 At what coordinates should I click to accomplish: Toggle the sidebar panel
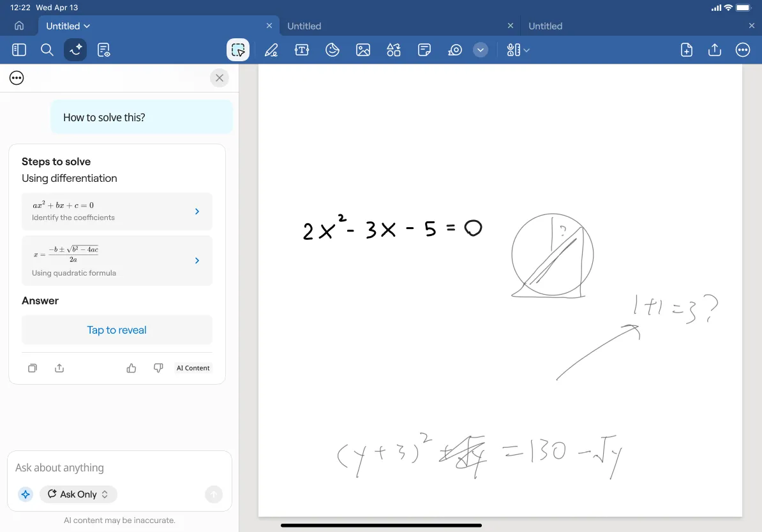coord(19,50)
